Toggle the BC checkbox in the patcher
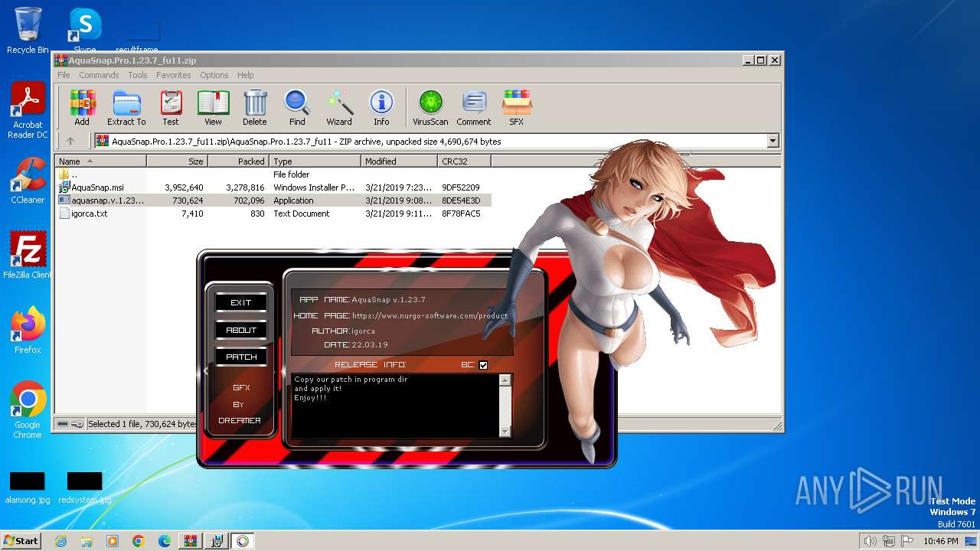Screen dimensions: 980x551 pyautogui.click(x=483, y=365)
